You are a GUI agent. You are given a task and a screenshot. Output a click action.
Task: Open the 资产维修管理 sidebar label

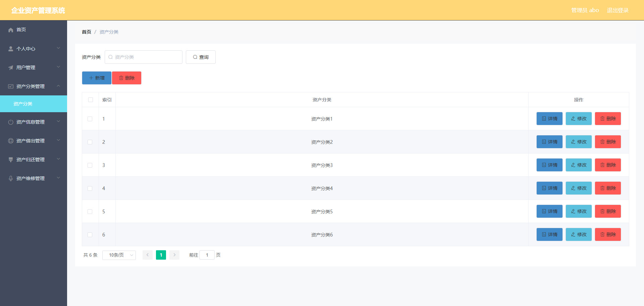click(31, 178)
